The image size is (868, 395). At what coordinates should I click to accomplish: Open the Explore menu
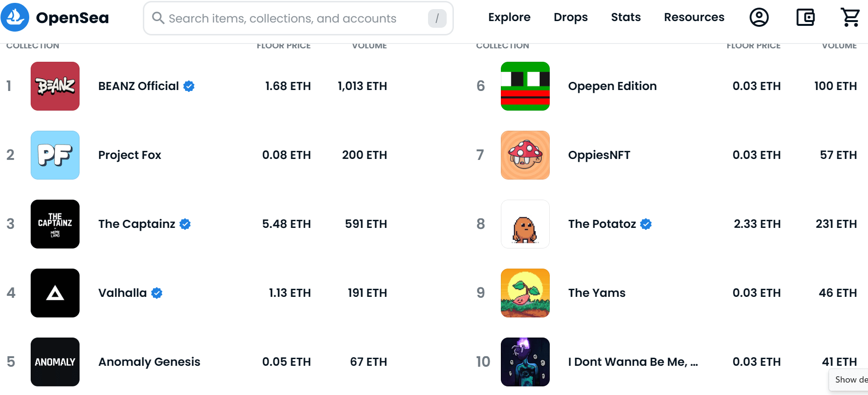point(509,17)
